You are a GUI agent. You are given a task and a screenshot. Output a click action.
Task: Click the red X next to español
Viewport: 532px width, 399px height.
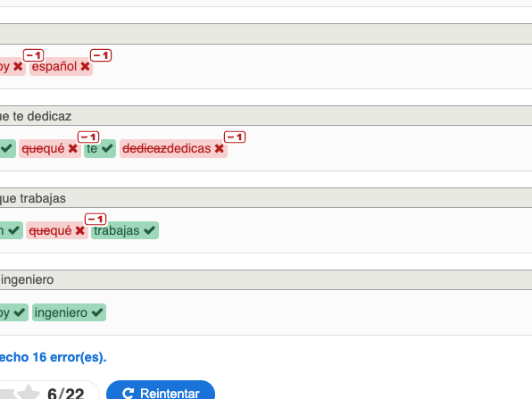coord(85,66)
